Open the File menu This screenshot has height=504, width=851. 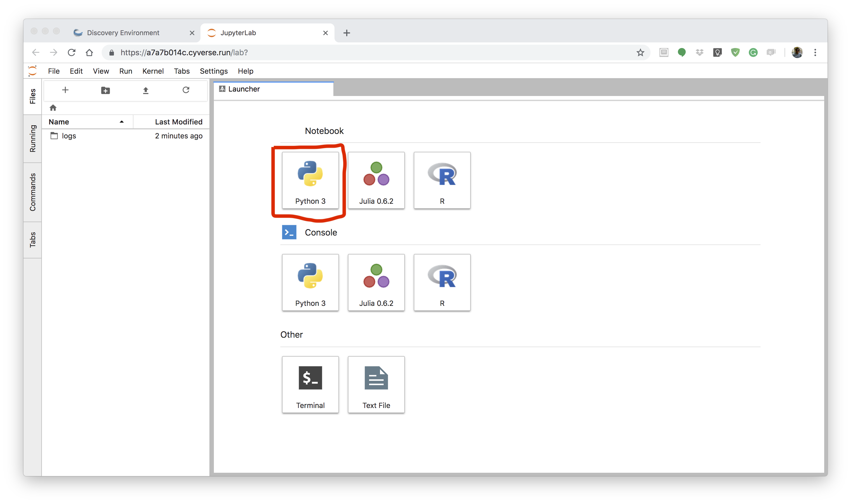54,71
